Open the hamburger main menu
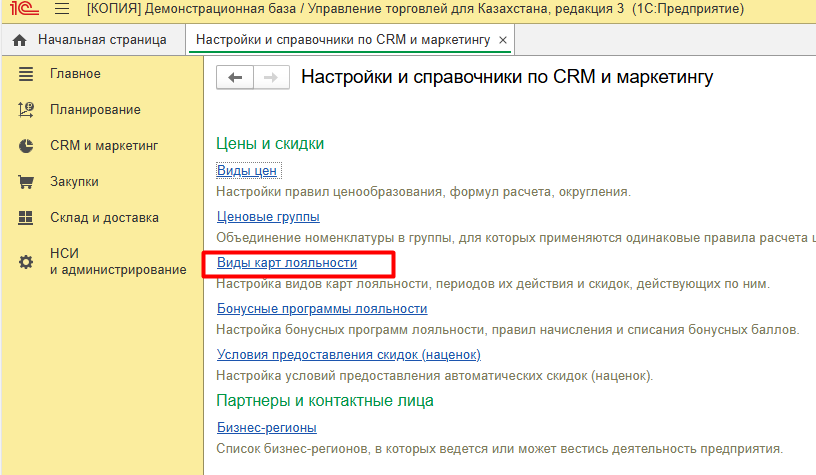The width and height of the screenshot is (816, 475). [61, 10]
